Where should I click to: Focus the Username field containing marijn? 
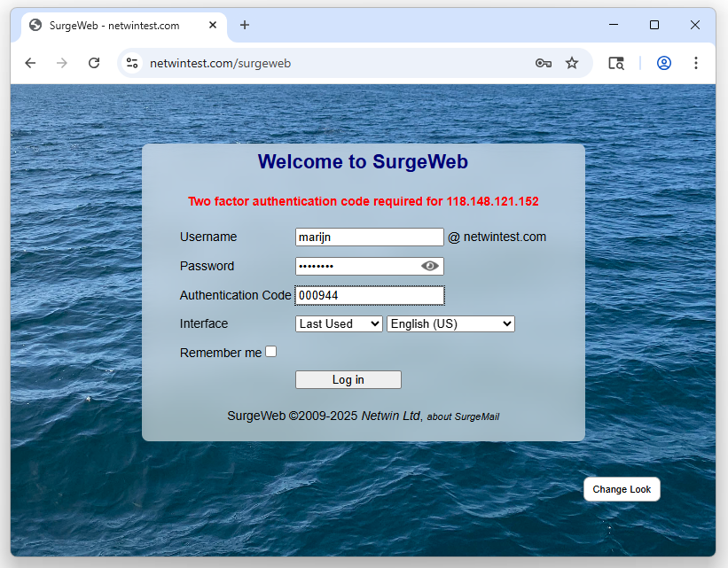[x=369, y=237]
